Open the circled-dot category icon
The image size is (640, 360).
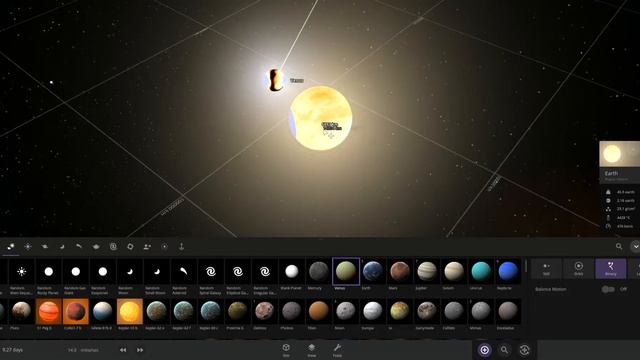pyautogui.click(x=164, y=247)
